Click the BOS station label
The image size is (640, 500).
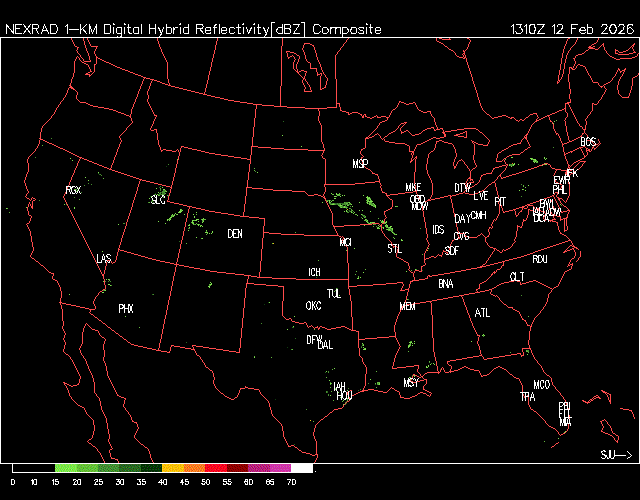tap(588, 142)
